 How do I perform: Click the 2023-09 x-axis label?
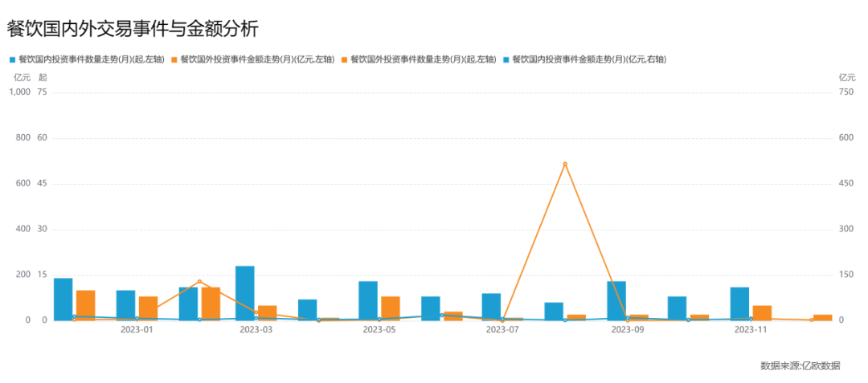pos(628,329)
